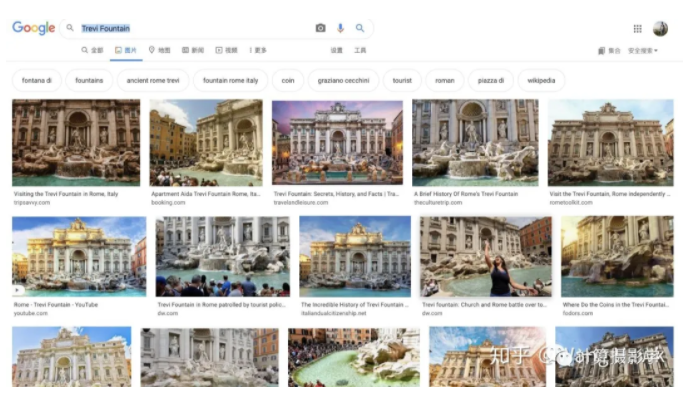This screenshot has height=398, width=686.
Task: Select the 'fountain rome italy' chip
Action: pyautogui.click(x=231, y=80)
